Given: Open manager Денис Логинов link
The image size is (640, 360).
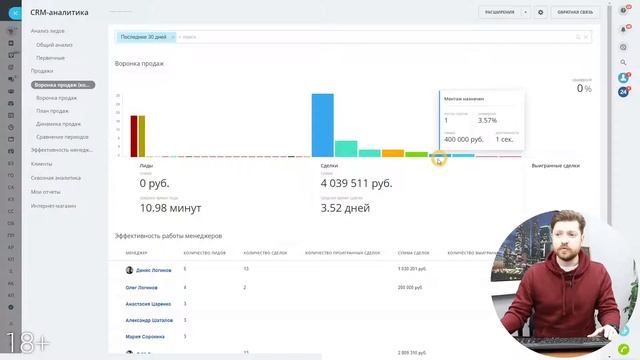Looking at the screenshot, I should click(153, 270).
